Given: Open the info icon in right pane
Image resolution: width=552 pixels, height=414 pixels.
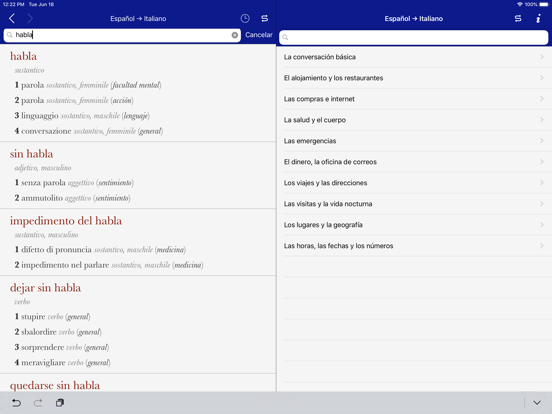Looking at the screenshot, I should 538,18.
